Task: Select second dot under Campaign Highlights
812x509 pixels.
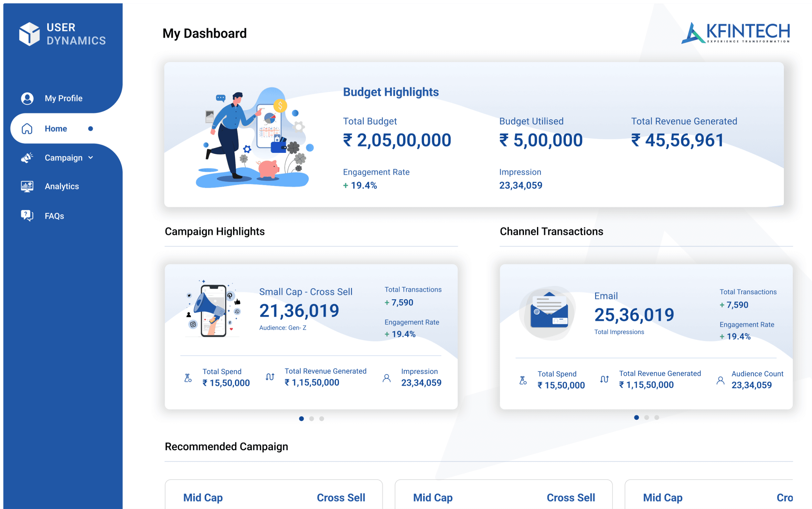Action: tap(311, 419)
